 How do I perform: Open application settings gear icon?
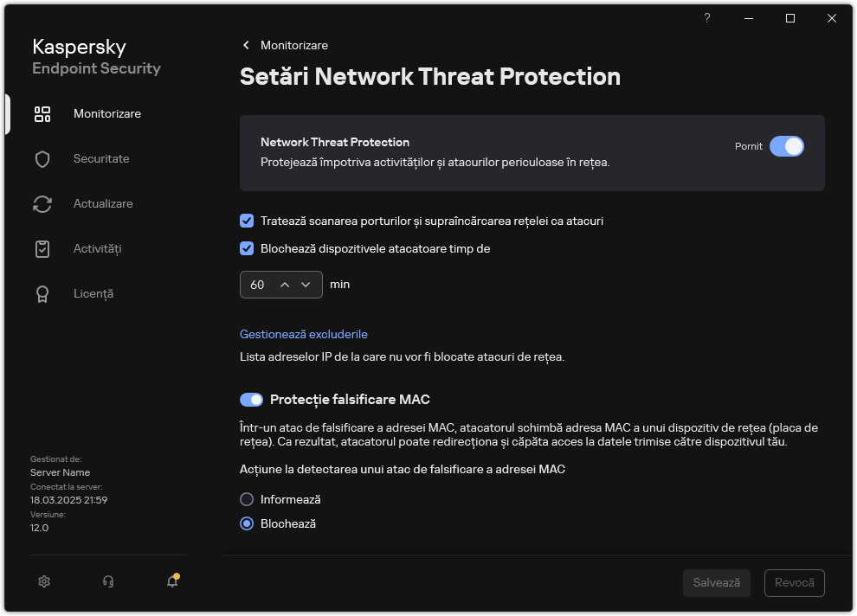point(44,581)
